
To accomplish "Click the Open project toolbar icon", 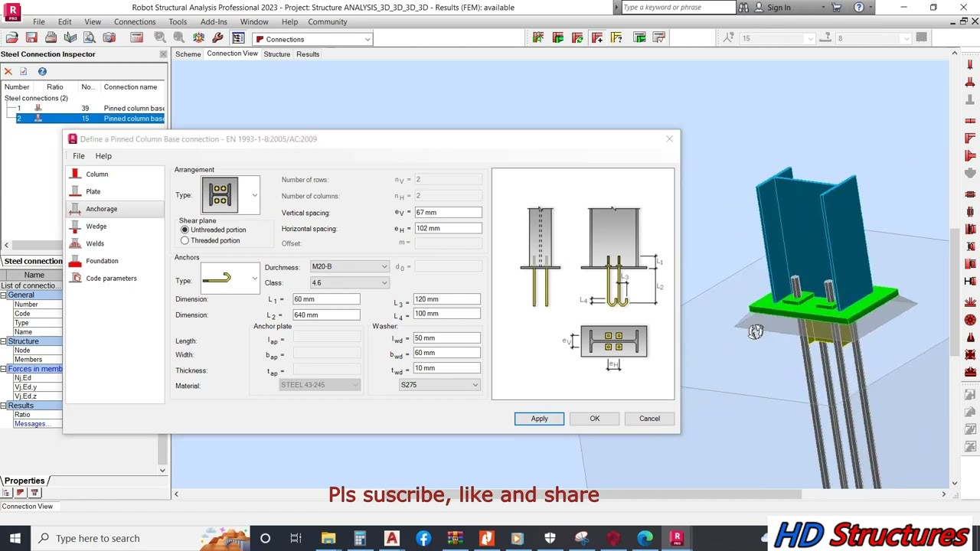I will [12, 38].
